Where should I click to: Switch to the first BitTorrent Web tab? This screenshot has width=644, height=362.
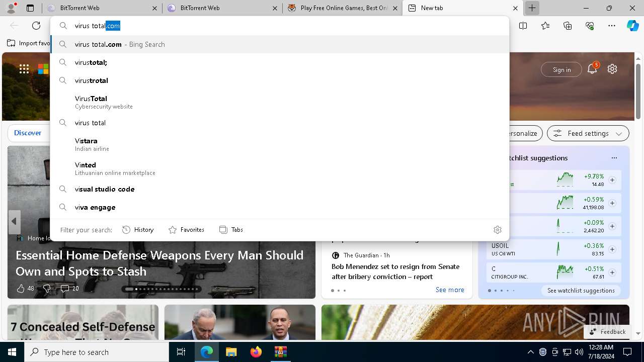(x=101, y=8)
